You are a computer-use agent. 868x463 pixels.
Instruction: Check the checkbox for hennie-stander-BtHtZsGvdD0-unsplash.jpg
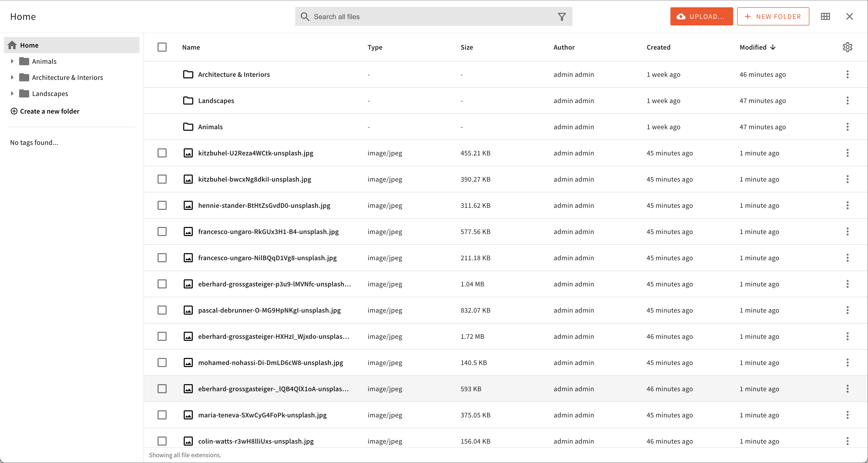[162, 205]
